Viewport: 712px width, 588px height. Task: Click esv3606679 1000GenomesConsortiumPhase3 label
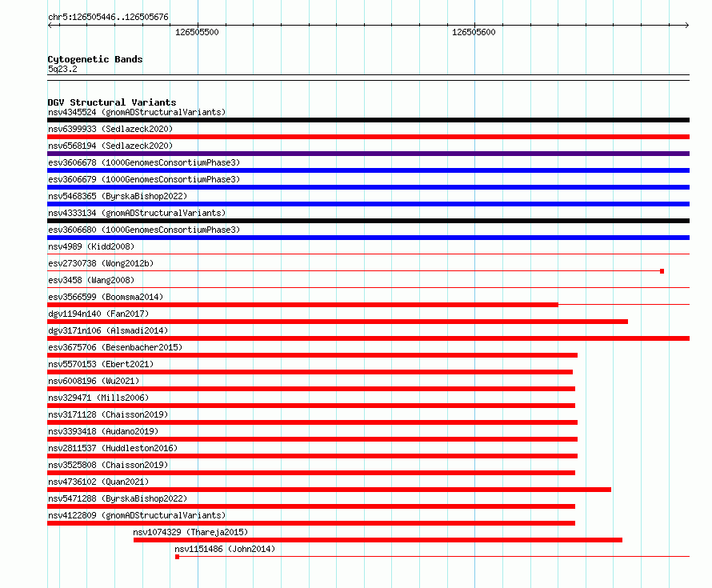coord(144,179)
